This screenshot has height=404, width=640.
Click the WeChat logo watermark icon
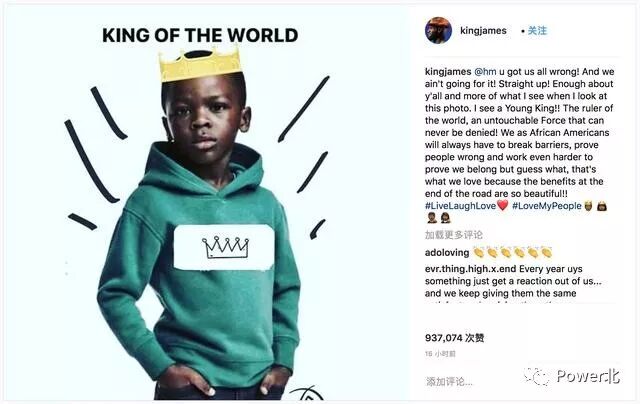pos(537,376)
